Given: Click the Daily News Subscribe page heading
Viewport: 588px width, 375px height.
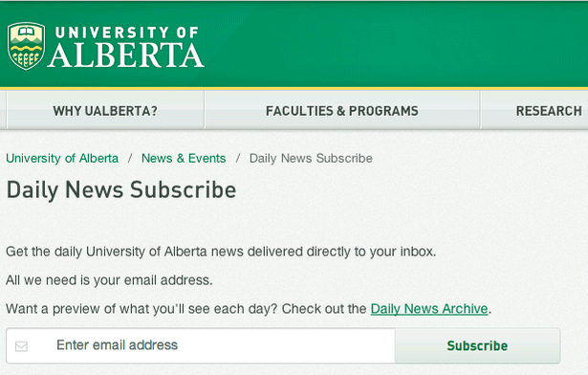Looking at the screenshot, I should coord(121,190).
